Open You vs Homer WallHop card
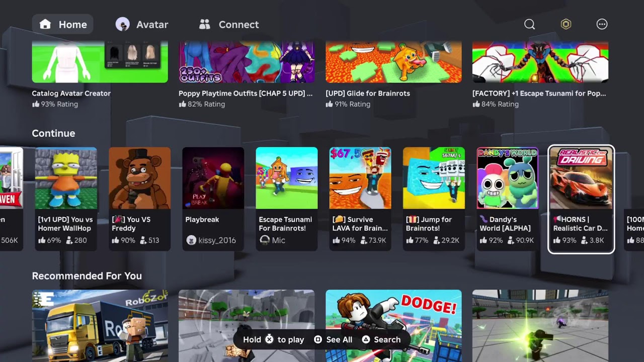 tap(65, 199)
